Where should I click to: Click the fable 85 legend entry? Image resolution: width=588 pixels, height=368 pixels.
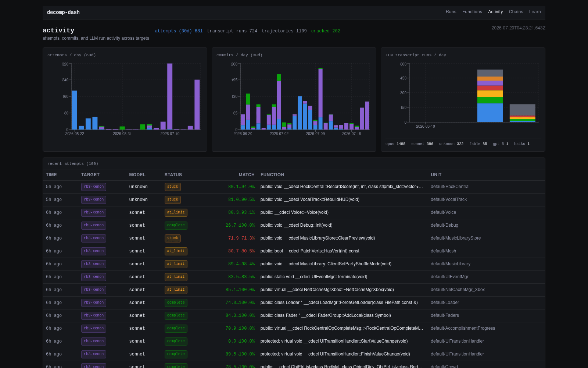pyautogui.click(x=478, y=144)
